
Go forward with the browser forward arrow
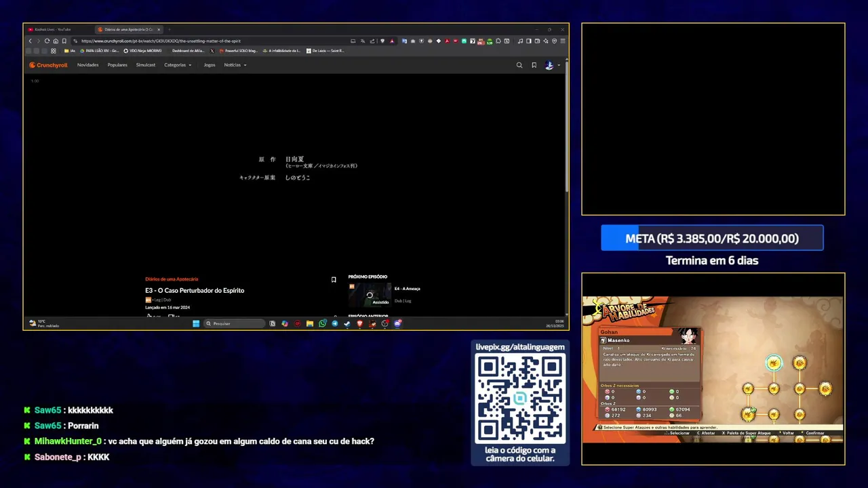pyautogui.click(x=38, y=41)
